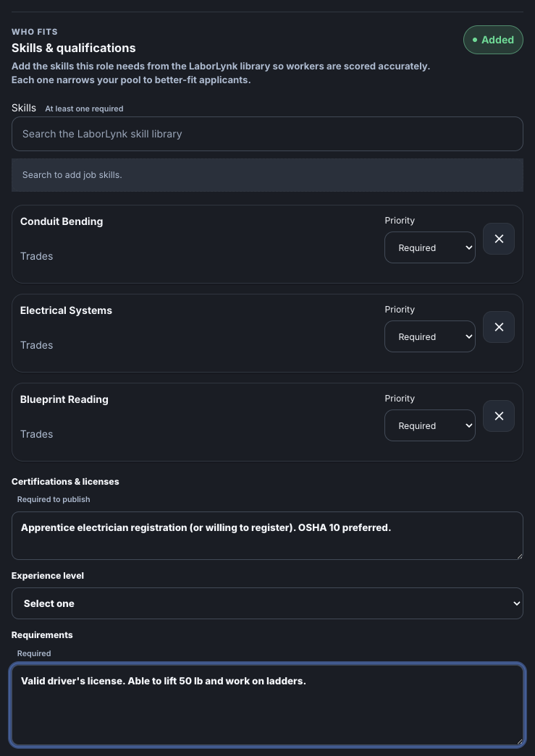Click the WHO FITS section label
Image resolution: width=535 pixels, height=756 pixels.
click(x=35, y=32)
